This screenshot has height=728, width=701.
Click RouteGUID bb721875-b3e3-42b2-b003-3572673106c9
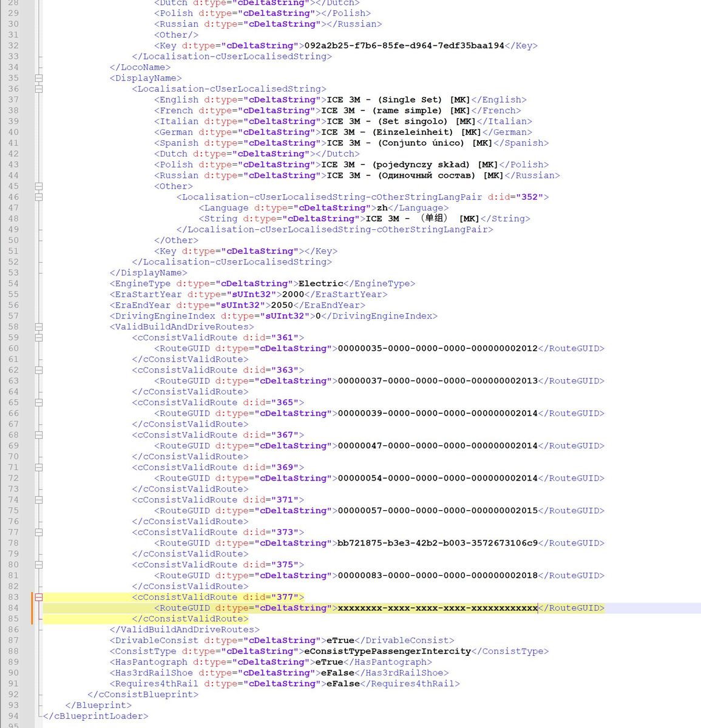(x=438, y=543)
